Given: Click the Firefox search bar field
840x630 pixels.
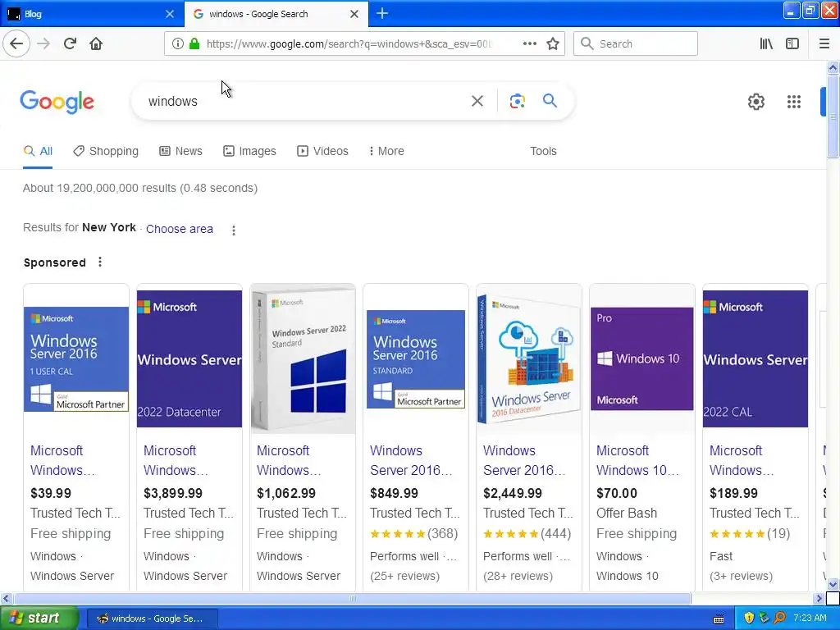Looking at the screenshot, I should pyautogui.click(x=636, y=44).
